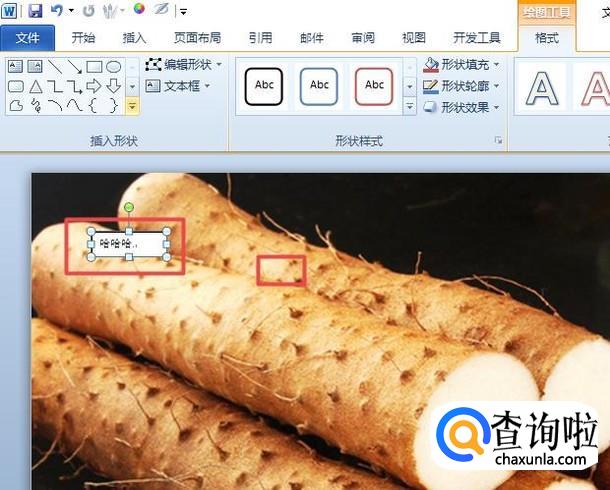Select the 格式 tab under 绘图工具
This screenshot has height=490, width=610.
547,38
